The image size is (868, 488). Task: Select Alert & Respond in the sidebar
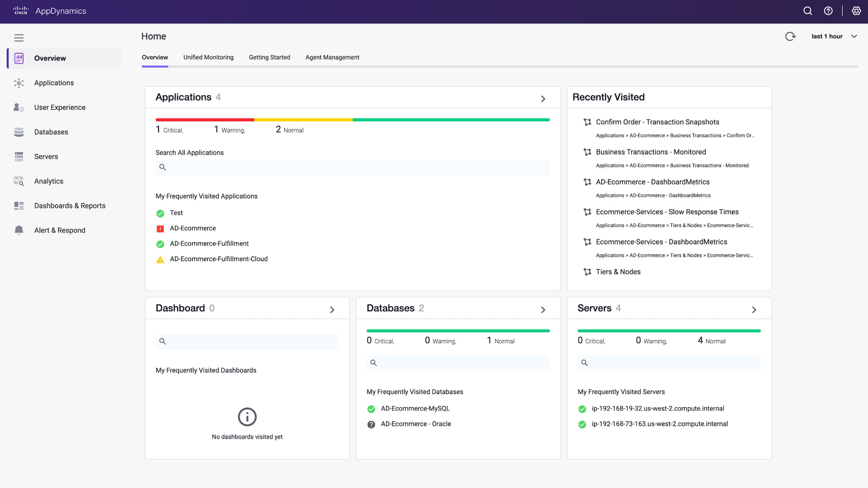coord(64,230)
